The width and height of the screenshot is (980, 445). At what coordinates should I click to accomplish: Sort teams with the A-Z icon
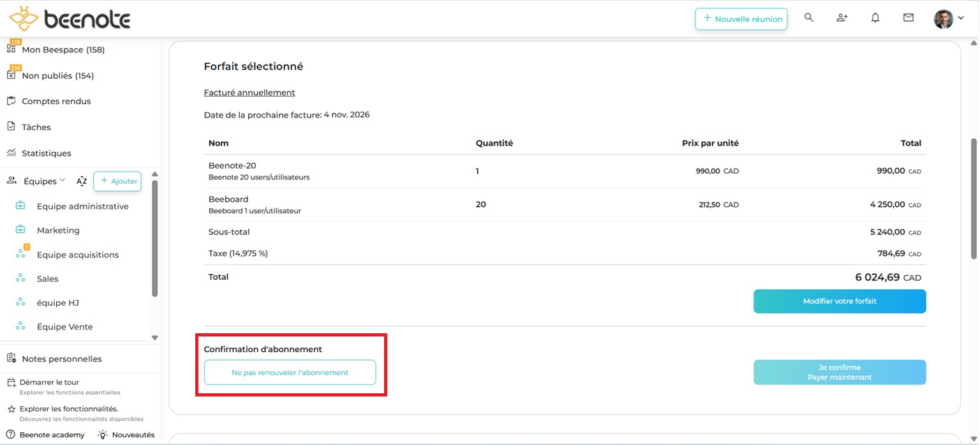click(82, 181)
